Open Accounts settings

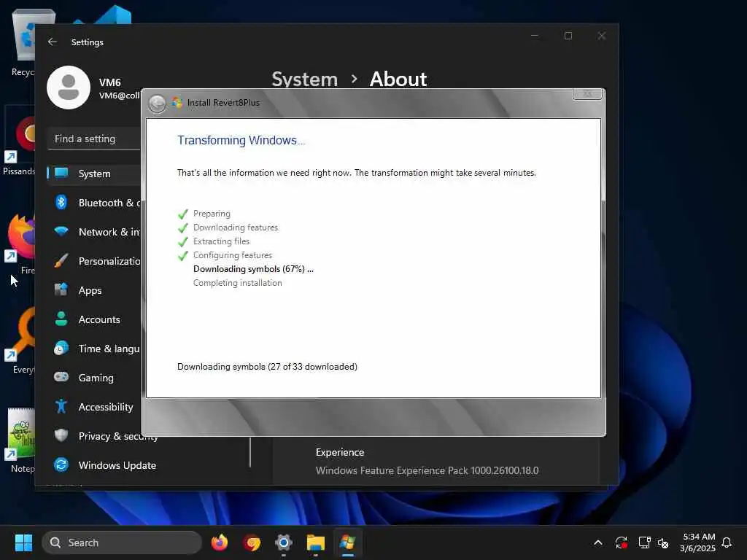pyautogui.click(x=94, y=319)
